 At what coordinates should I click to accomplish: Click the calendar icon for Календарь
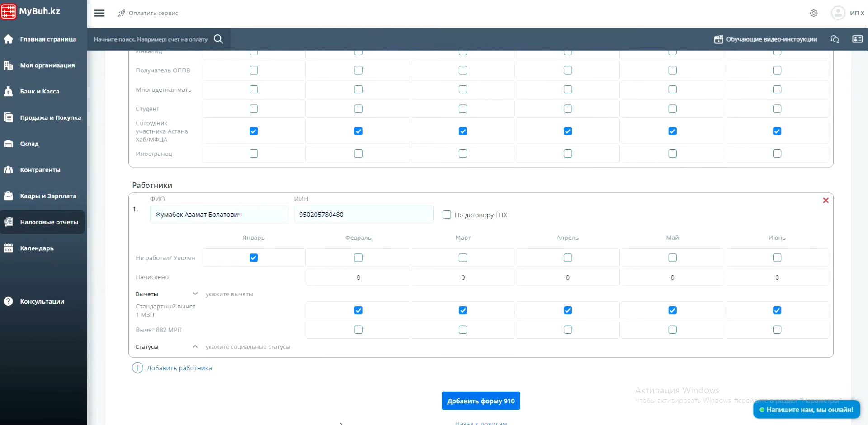click(8, 248)
